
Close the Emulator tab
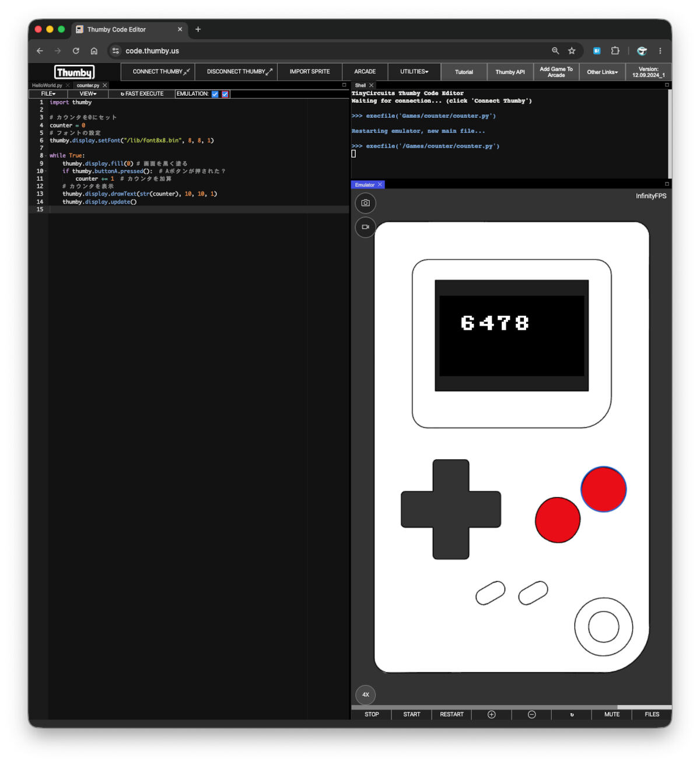pyautogui.click(x=380, y=184)
